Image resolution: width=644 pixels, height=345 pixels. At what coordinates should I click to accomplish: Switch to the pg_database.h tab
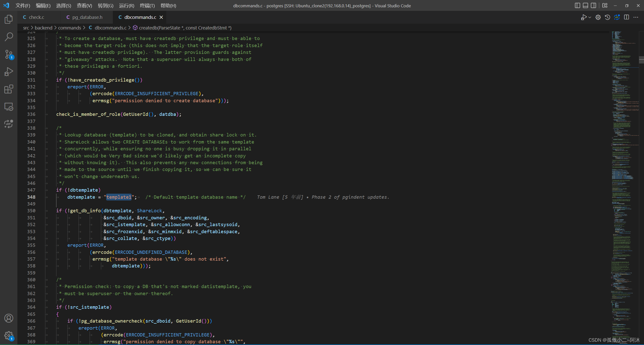tap(87, 17)
